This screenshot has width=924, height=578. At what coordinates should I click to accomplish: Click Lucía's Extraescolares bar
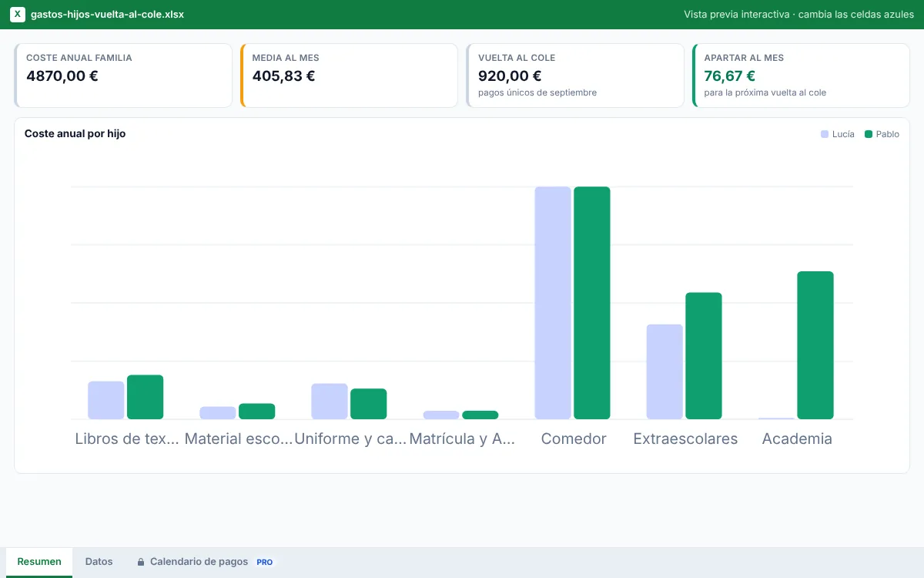click(x=665, y=371)
